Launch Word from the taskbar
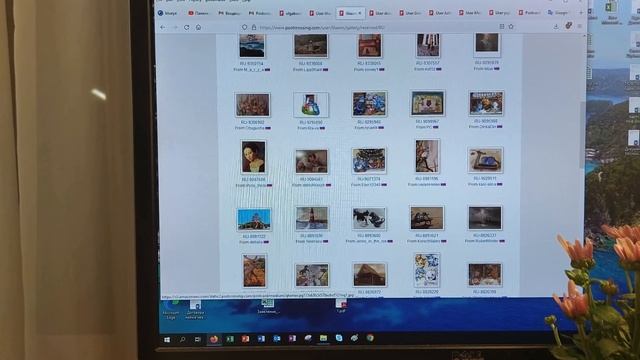Viewport: 640px width, 360px height. [x=261, y=339]
